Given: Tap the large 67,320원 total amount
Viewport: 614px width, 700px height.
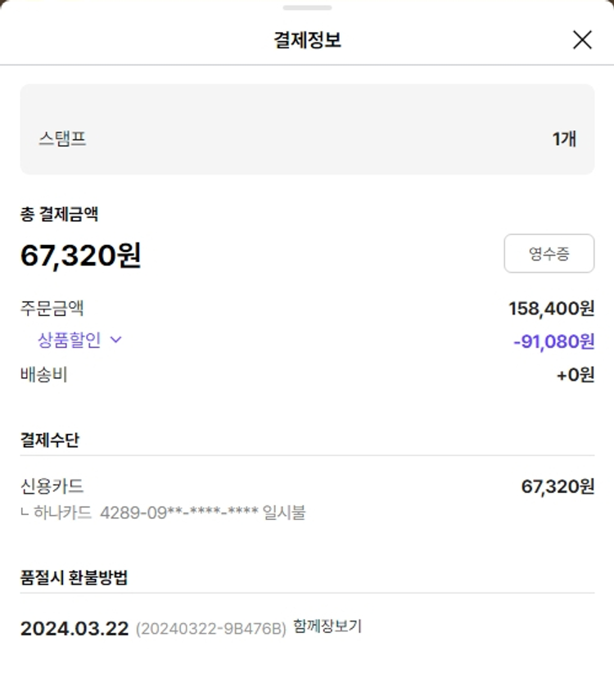Looking at the screenshot, I should click(80, 255).
